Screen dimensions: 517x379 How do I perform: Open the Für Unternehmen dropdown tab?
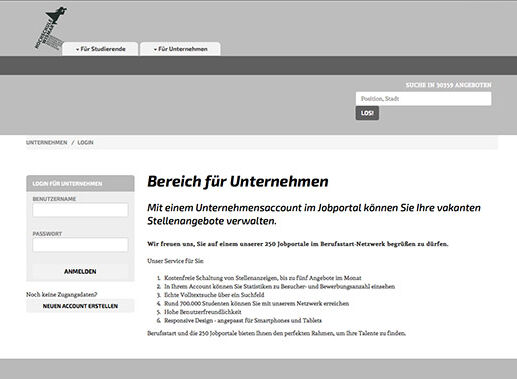pos(180,49)
